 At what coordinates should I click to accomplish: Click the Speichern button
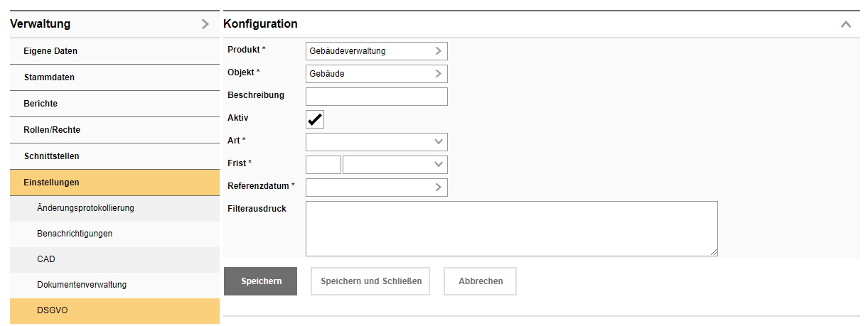[261, 281]
